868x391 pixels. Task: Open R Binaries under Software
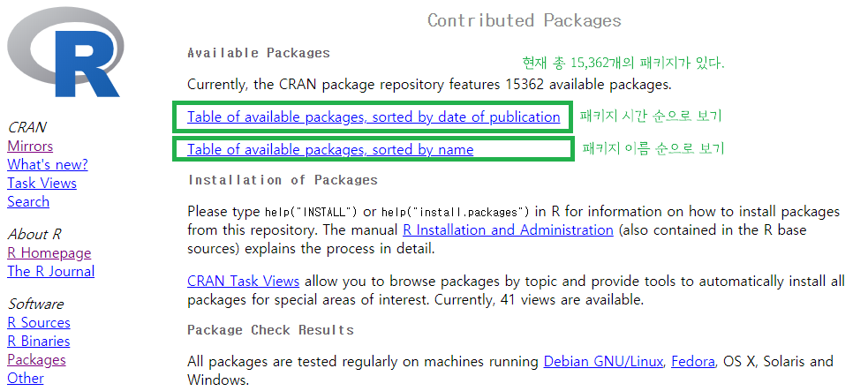coord(39,342)
